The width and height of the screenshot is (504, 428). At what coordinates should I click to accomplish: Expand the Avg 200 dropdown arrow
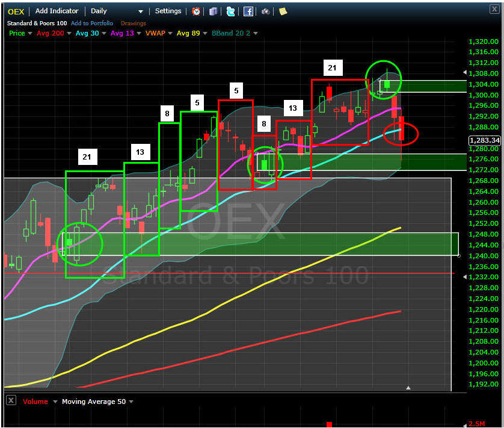[x=69, y=34]
